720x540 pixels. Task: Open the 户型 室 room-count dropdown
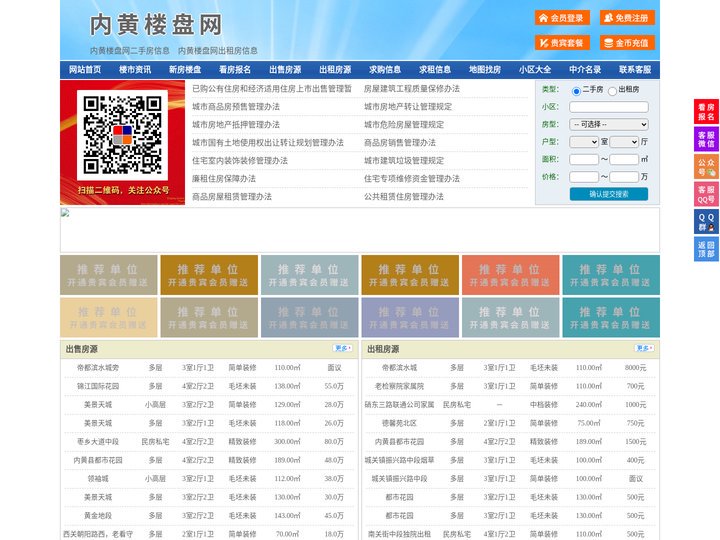[584, 142]
